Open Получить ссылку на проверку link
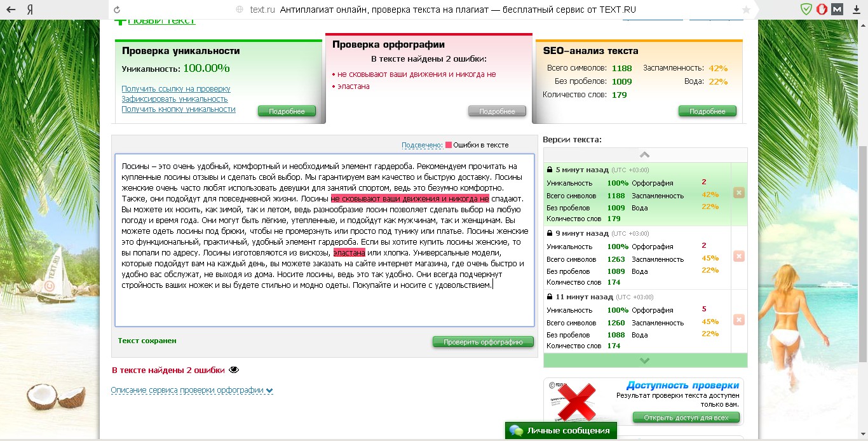Image resolution: width=868 pixels, height=441 pixels. point(176,89)
